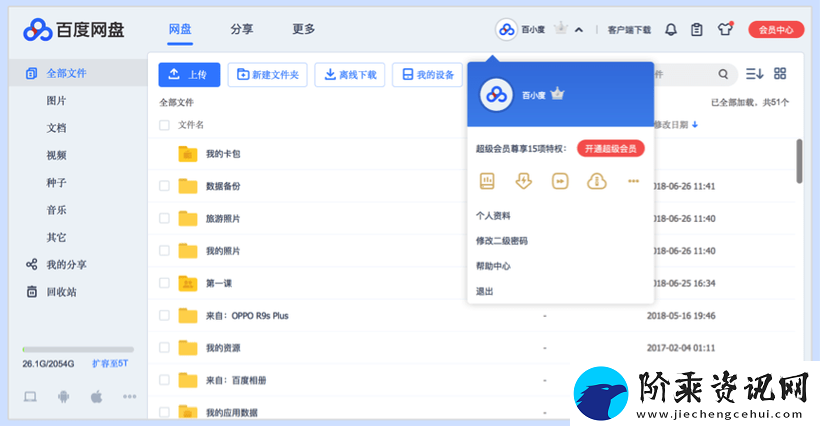
Task: Open the 更多 tab
Action: [x=303, y=29]
